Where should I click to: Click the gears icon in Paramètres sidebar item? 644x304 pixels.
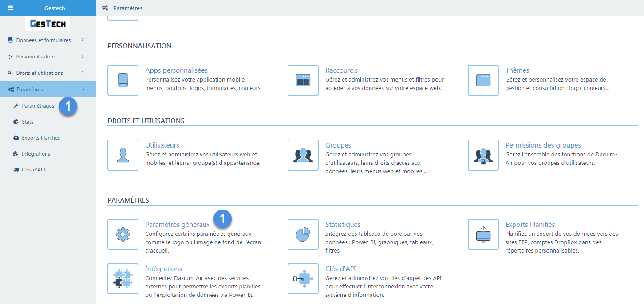point(11,90)
